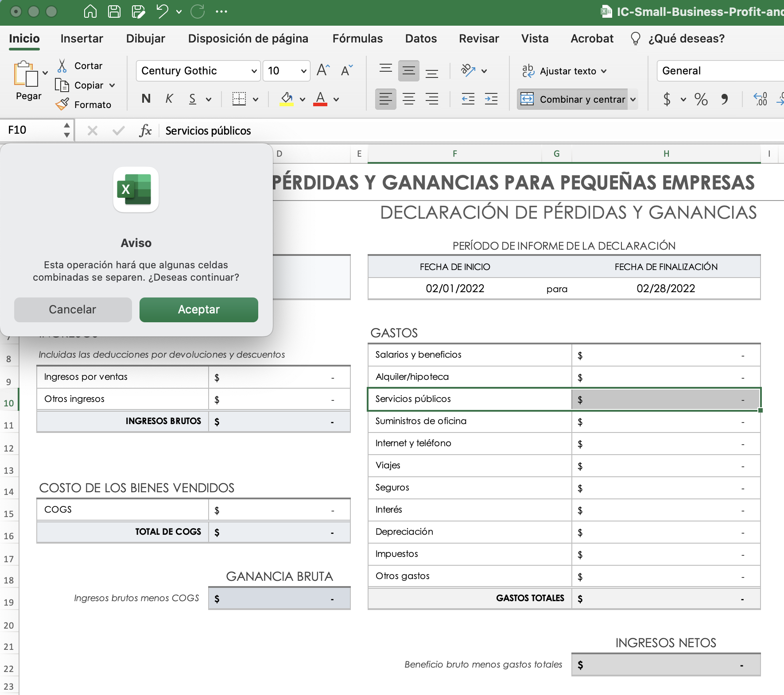This screenshot has width=784, height=695.
Task: Select the Servicios públicos cell
Action: [x=470, y=399]
